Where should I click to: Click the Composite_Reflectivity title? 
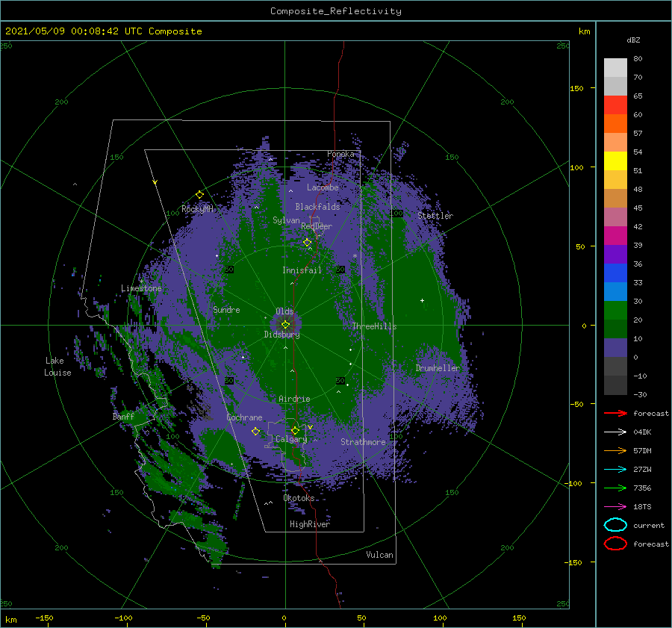click(x=336, y=11)
